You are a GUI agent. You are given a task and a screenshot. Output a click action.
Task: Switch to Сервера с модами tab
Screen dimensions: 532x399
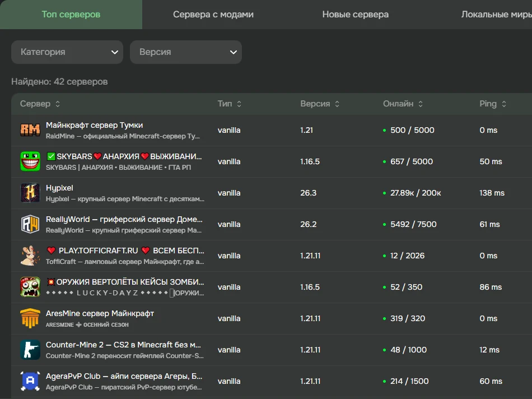click(x=213, y=14)
